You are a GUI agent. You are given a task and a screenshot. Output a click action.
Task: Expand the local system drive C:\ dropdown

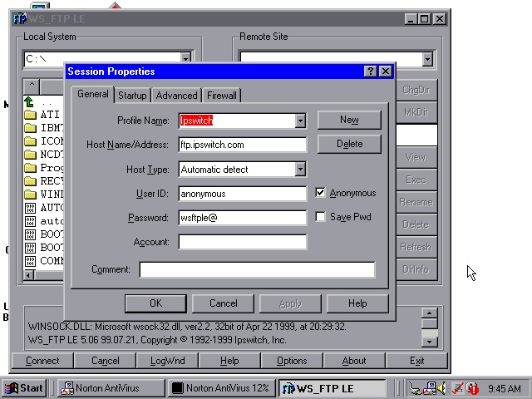pos(185,58)
